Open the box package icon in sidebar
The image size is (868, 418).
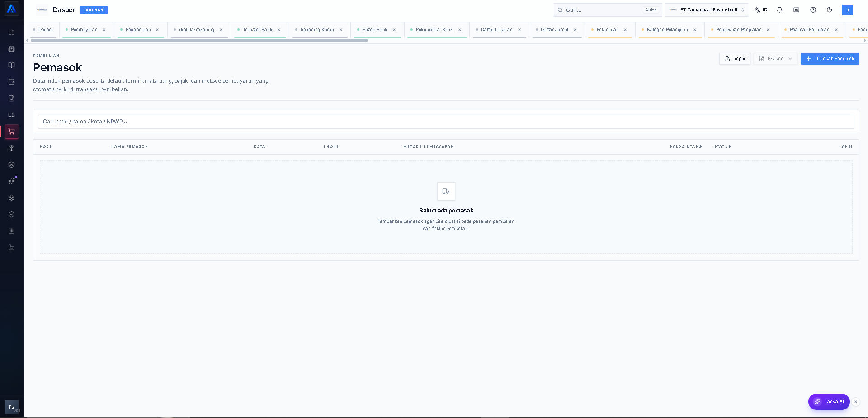click(x=12, y=148)
